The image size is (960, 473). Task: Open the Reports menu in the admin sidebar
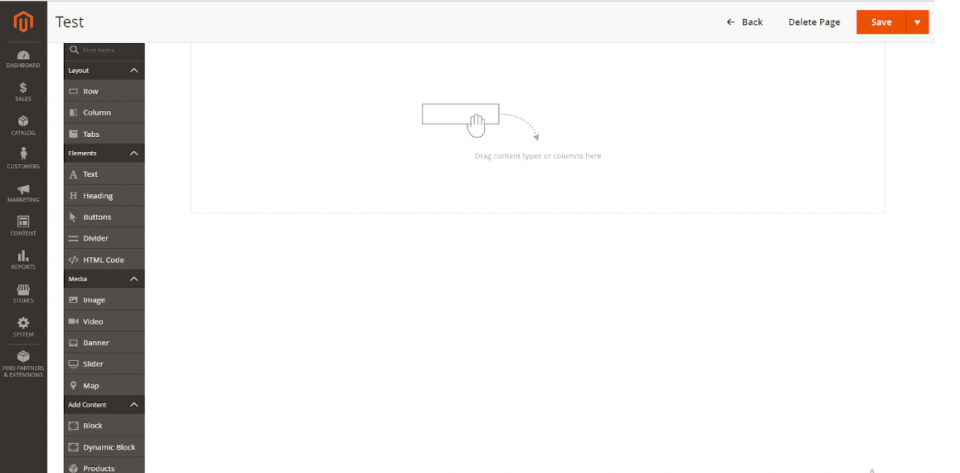(x=23, y=260)
